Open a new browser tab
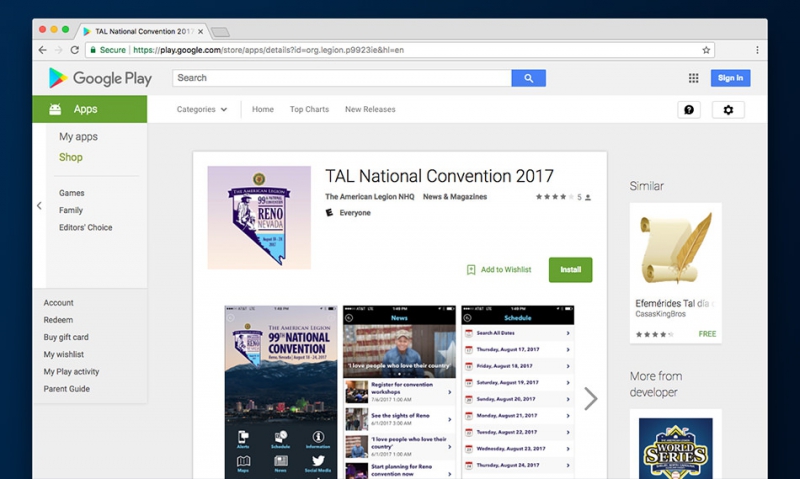This screenshot has height=479, width=800. pyautogui.click(x=220, y=32)
